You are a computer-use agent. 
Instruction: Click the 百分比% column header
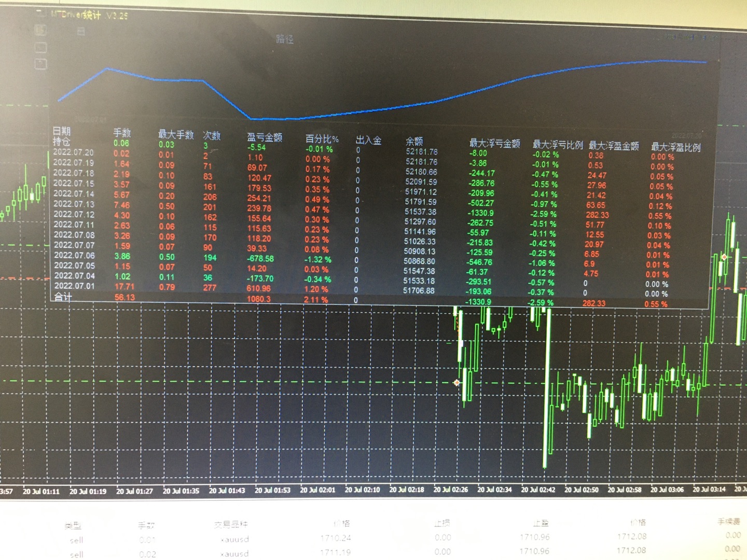point(322,138)
